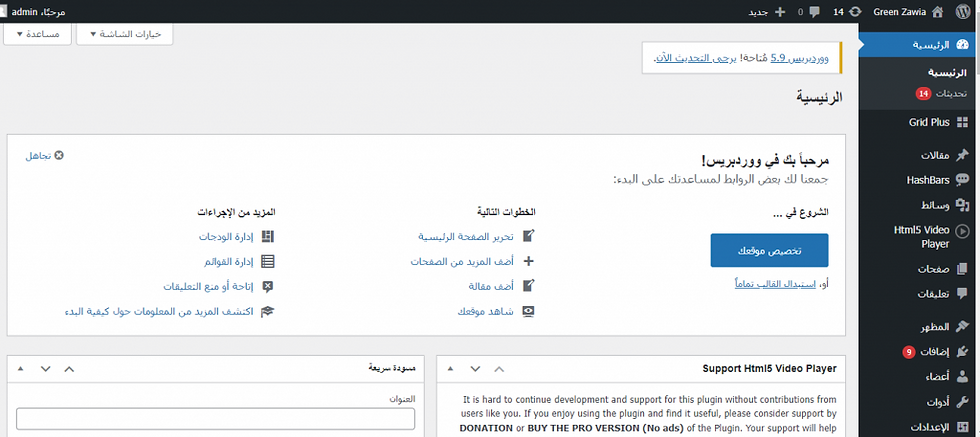Viewport: 980px width, 437px height.
Task: Open تحديثات updates submenu item
Action: click(x=942, y=94)
